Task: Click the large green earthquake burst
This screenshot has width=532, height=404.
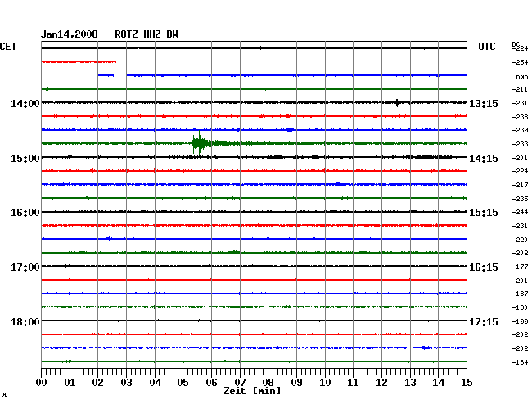Action: pos(201,143)
